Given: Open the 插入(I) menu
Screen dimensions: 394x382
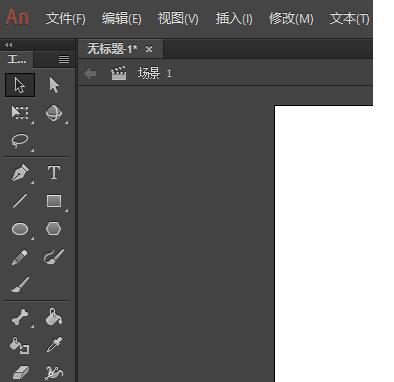Looking at the screenshot, I should click(x=234, y=18).
